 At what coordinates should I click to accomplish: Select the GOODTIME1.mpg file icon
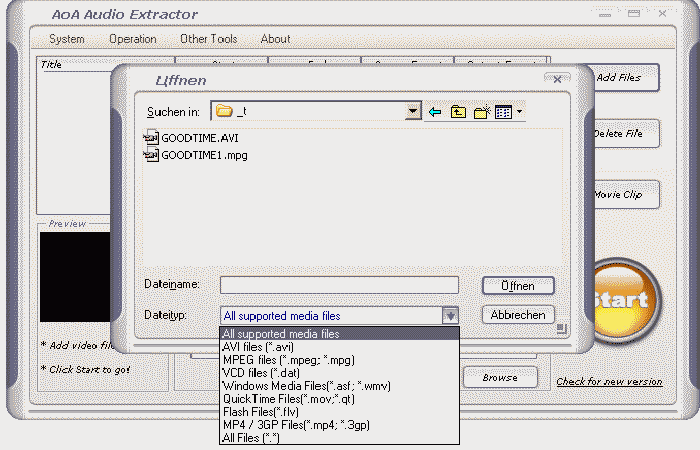(x=152, y=155)
